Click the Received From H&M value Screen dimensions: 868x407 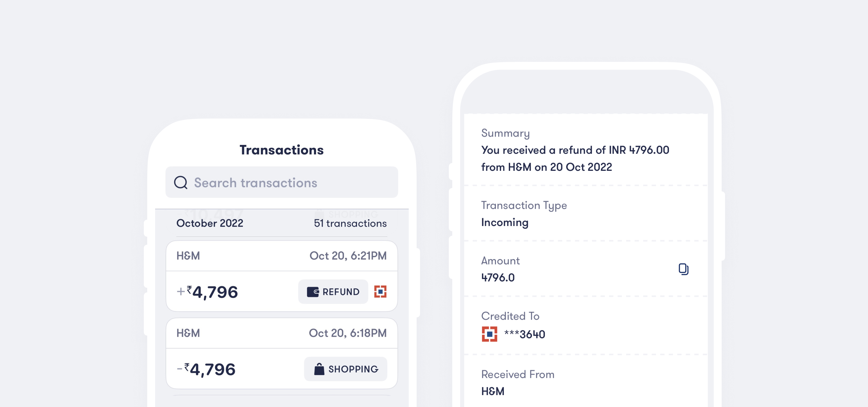pos(493,391)
